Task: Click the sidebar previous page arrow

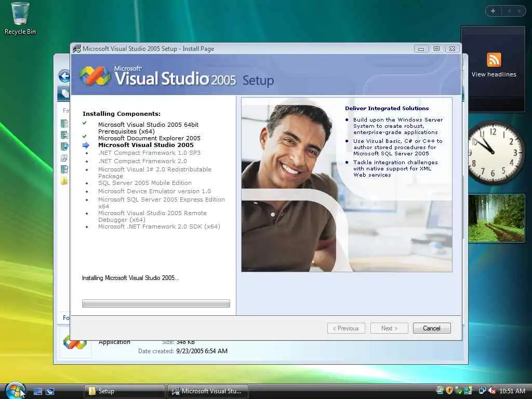Action: point(509,11)
